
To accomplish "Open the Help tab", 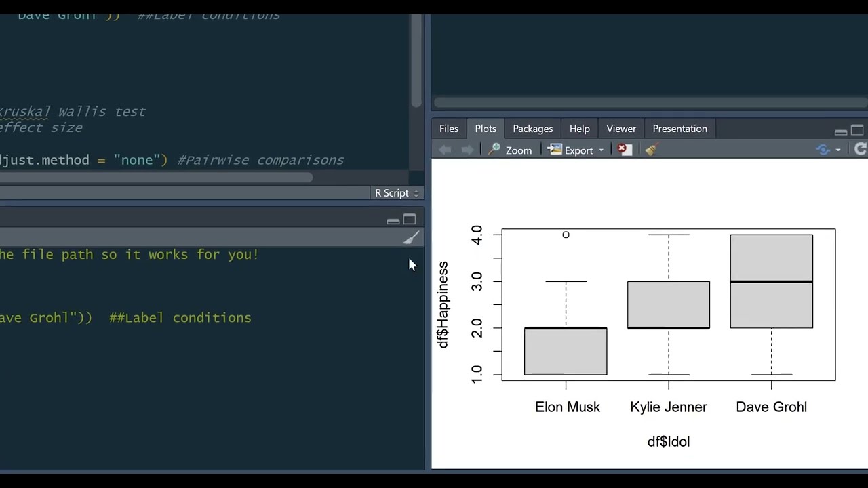I will tap(579, 129).
